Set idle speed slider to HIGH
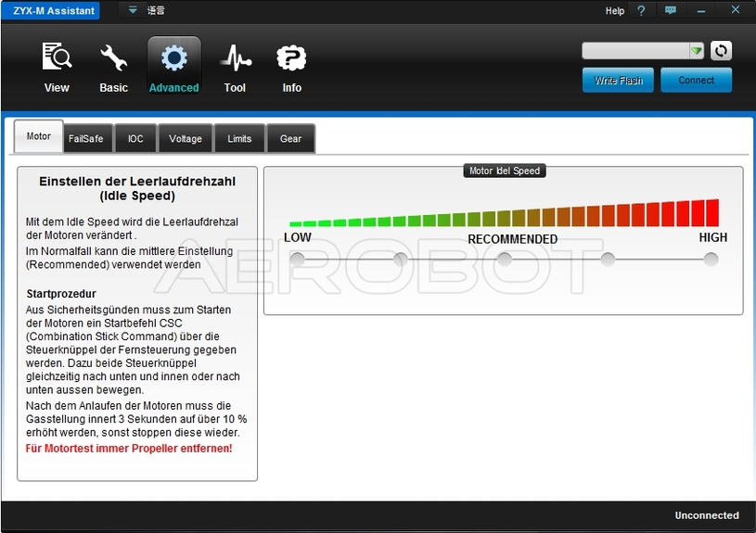The height and width of the screenshot is (533, 756). (711, 260)
